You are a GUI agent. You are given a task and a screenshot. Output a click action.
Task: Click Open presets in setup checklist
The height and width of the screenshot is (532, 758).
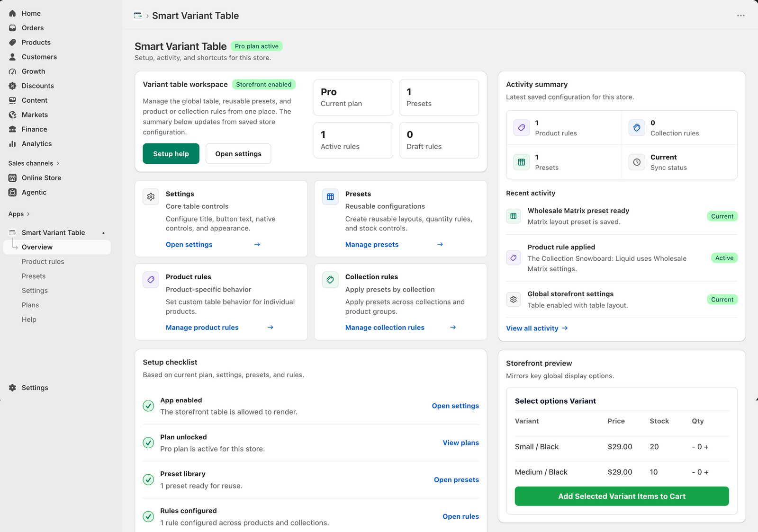456,480
